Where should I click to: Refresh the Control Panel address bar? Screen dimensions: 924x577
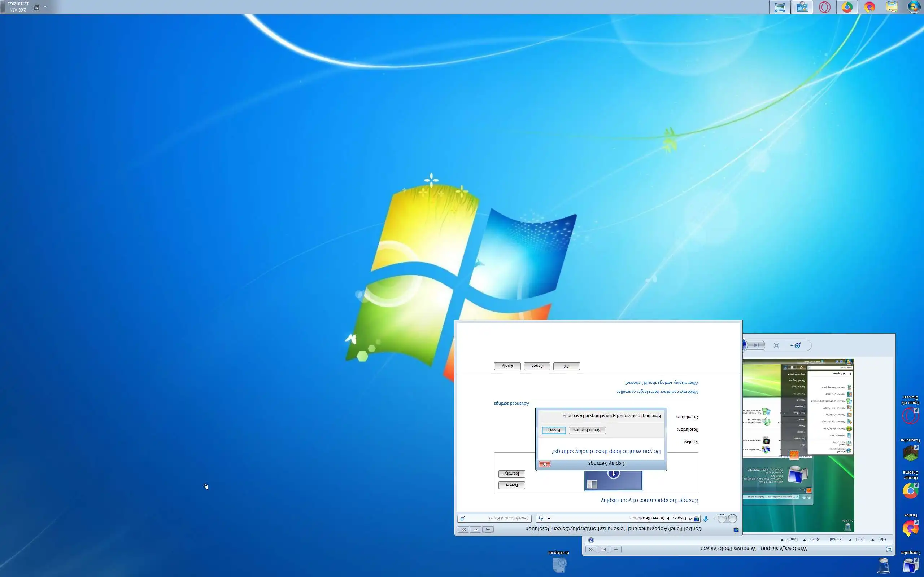tap(540, 518)
